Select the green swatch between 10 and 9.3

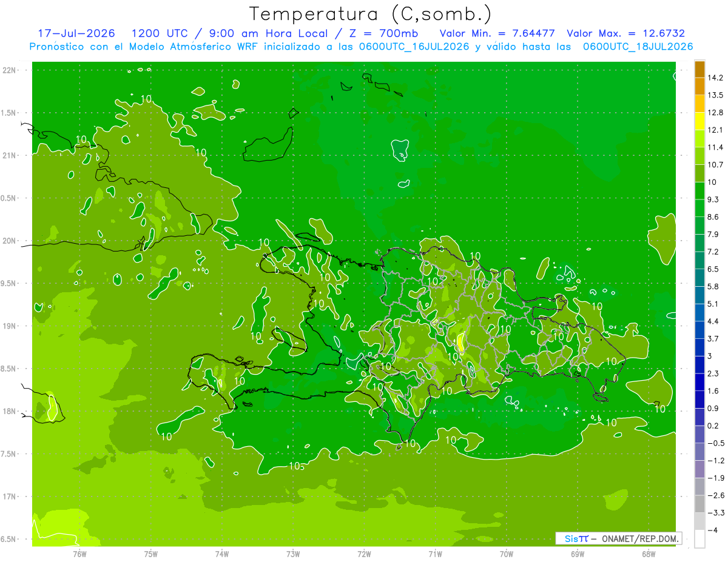click(699, 191)
